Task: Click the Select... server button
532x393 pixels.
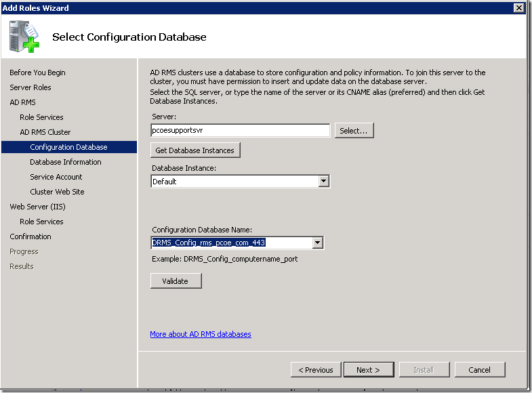Action: pos(354,131)
